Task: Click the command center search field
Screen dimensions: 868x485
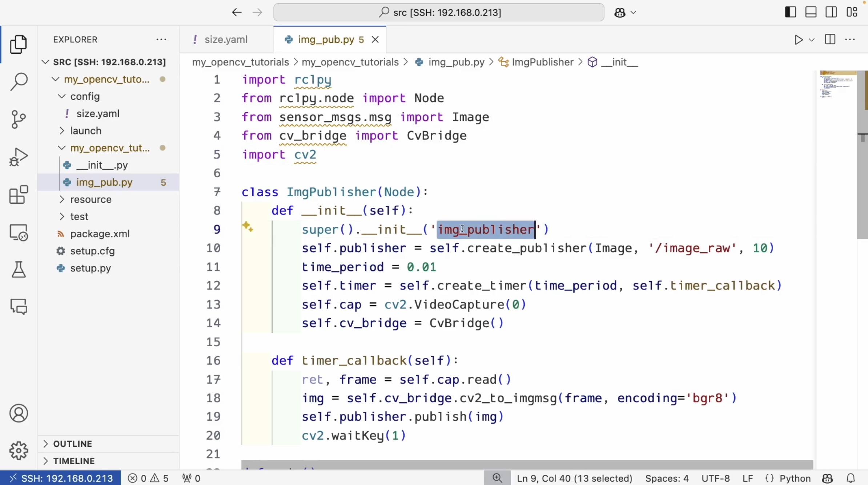Action: 439,12
